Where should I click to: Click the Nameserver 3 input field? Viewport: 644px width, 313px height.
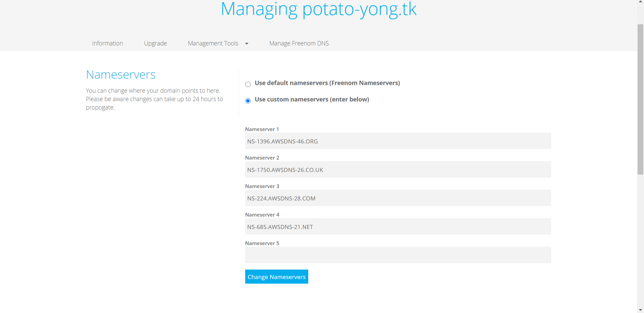(x=398, y=198)
